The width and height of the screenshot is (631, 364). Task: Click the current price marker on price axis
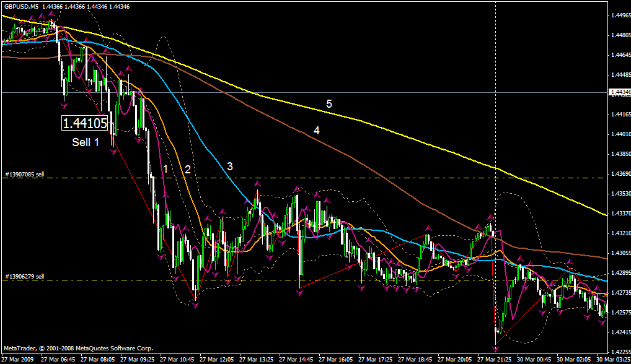coord(620,92)
